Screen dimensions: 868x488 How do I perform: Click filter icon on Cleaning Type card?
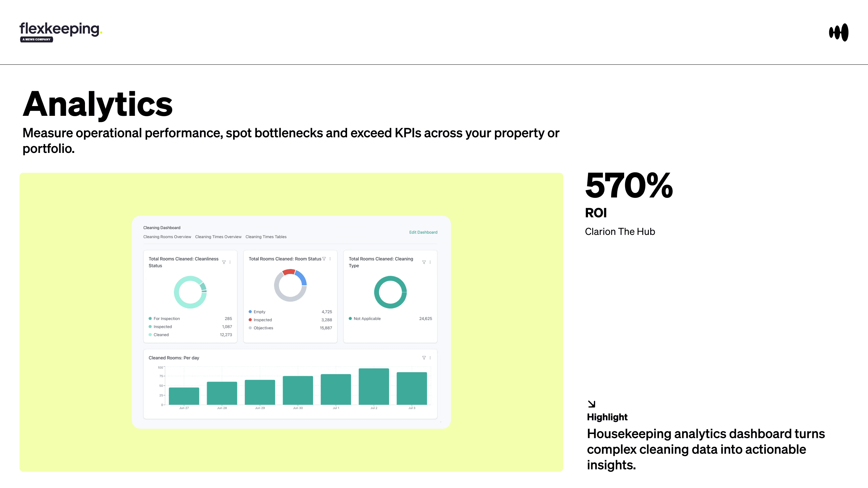[x=424, y=262]
